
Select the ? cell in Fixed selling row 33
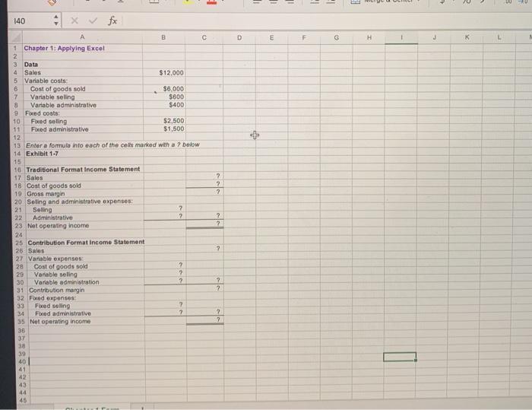pos(166,304)
